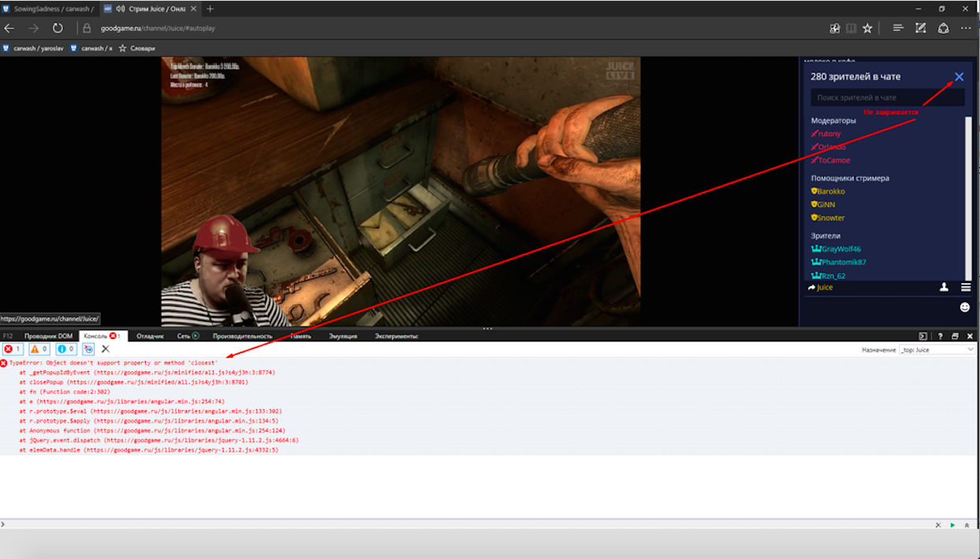
Task: Make a web note pen icon
Action: (920, 28)
